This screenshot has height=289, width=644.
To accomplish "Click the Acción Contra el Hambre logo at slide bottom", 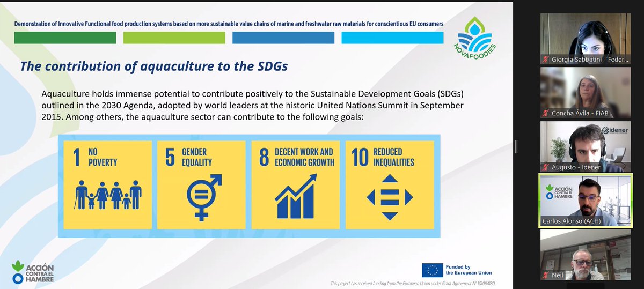I will [x=33, y=272].
